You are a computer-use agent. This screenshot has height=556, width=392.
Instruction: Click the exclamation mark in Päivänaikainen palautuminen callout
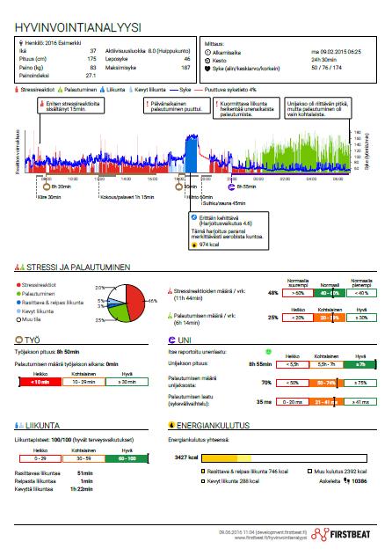click(147, 104)
